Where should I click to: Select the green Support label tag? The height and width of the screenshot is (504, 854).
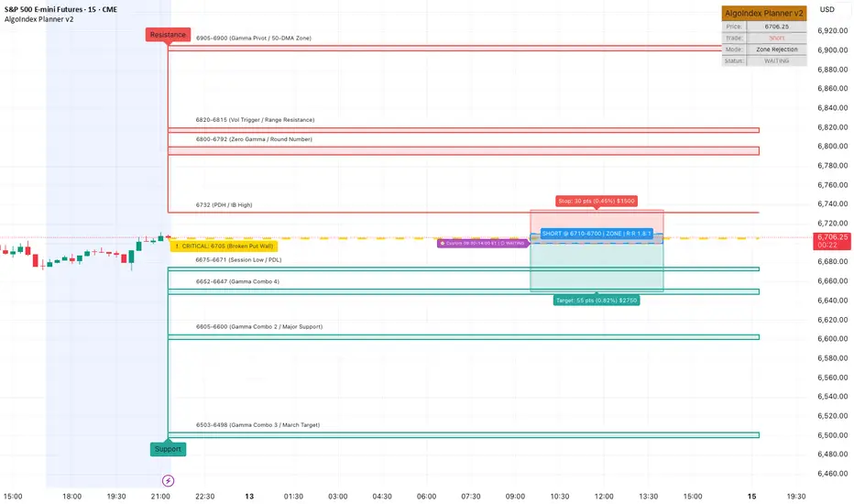click(x=168, y=449)
